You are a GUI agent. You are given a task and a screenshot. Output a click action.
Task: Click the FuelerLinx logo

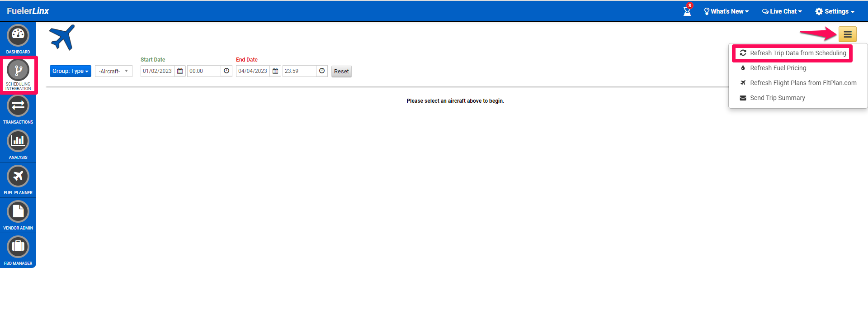click(x=28, y=11)
